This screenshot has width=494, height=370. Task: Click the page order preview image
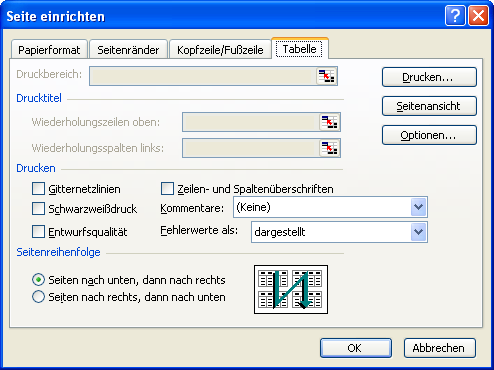click(291, 289)
